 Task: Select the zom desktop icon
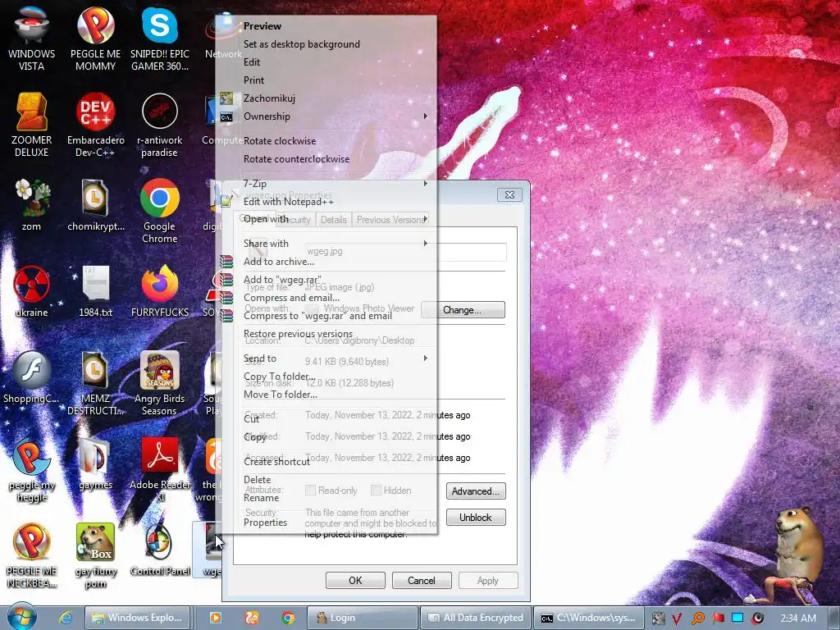pyautogui.click(x=32, y=206)
